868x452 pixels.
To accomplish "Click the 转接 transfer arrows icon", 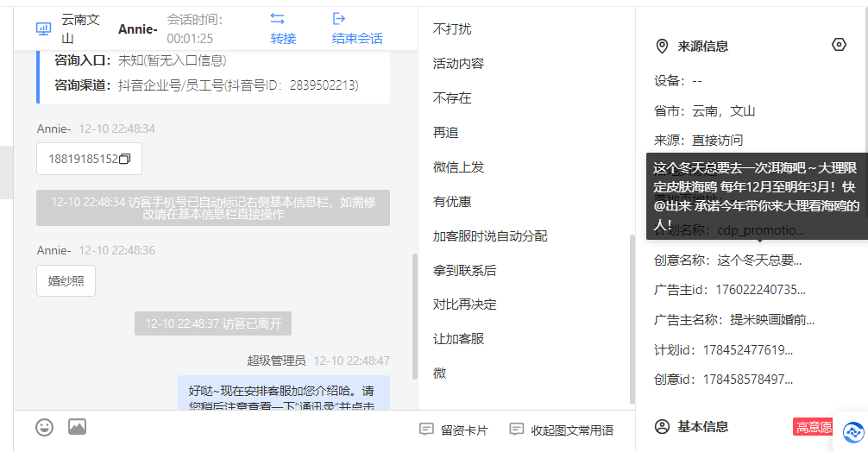I will pyautogui.click(x=277, y=19).
